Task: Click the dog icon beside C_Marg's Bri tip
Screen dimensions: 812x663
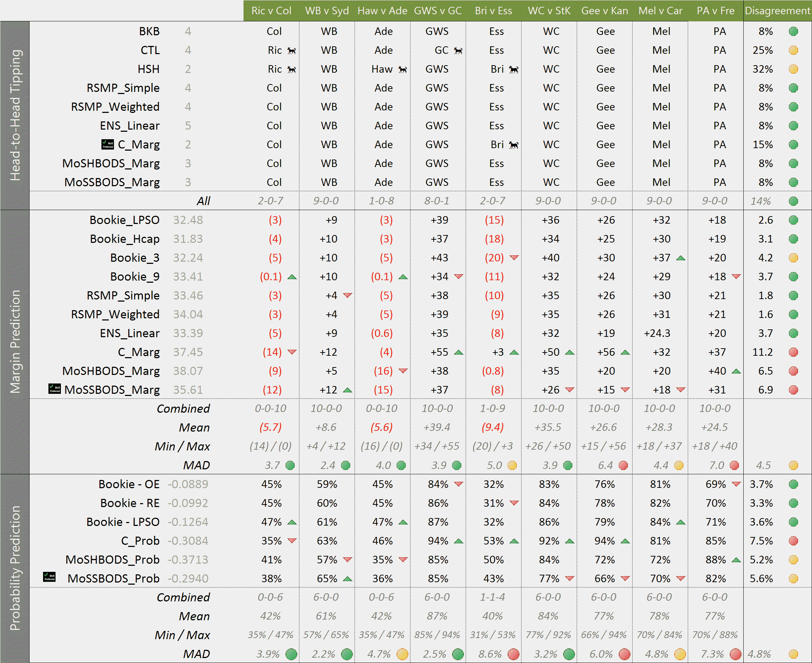Action: pos(514,145)
